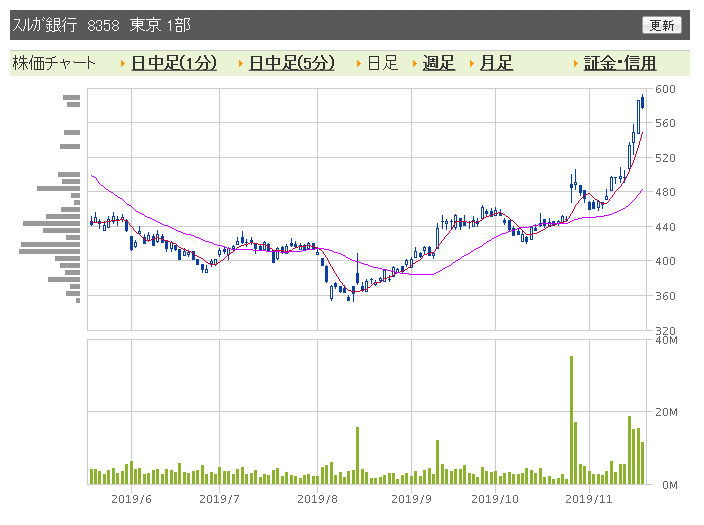Click the 480 price axis label
Image resolution: width=704 pixels, height=525 pixels.
pyautogui.click(x=665, y=192)
